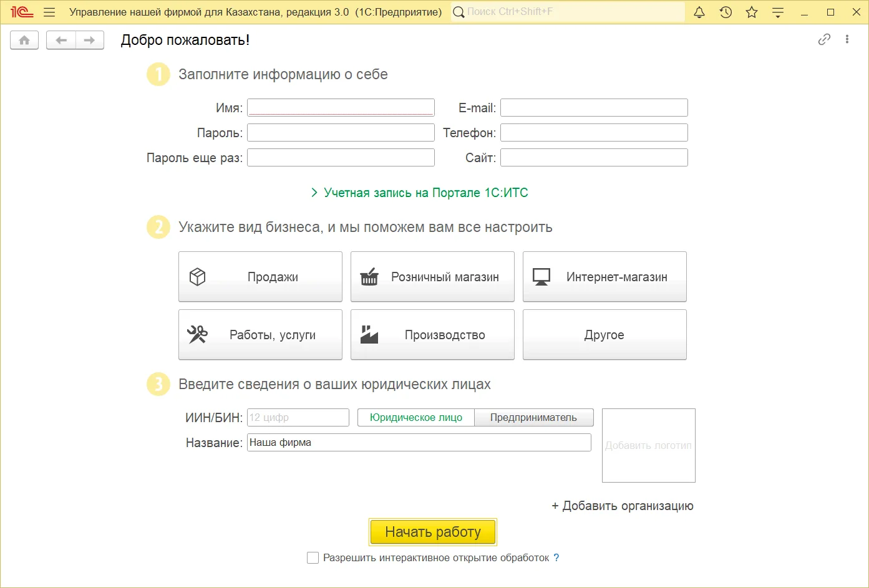
Task: Switch to Предприниматель option
Action: 534,418
